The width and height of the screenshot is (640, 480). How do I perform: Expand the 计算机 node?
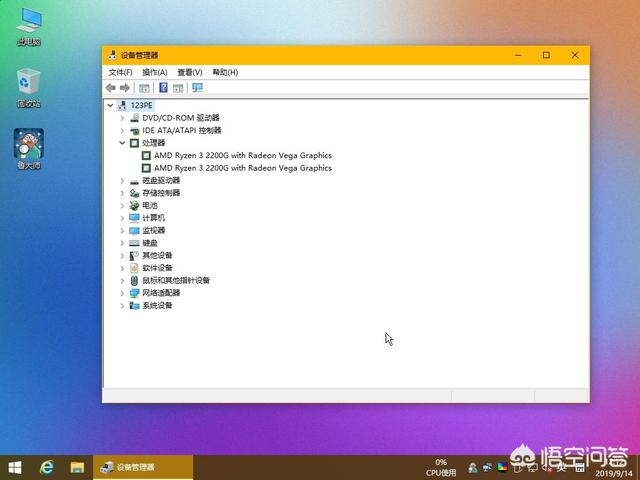(x=122, y=218)
